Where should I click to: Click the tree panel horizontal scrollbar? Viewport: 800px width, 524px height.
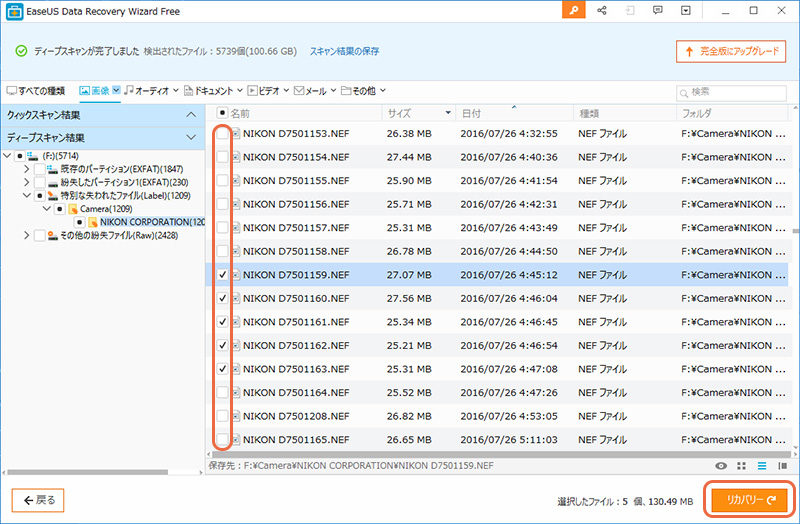click(87, 472)
